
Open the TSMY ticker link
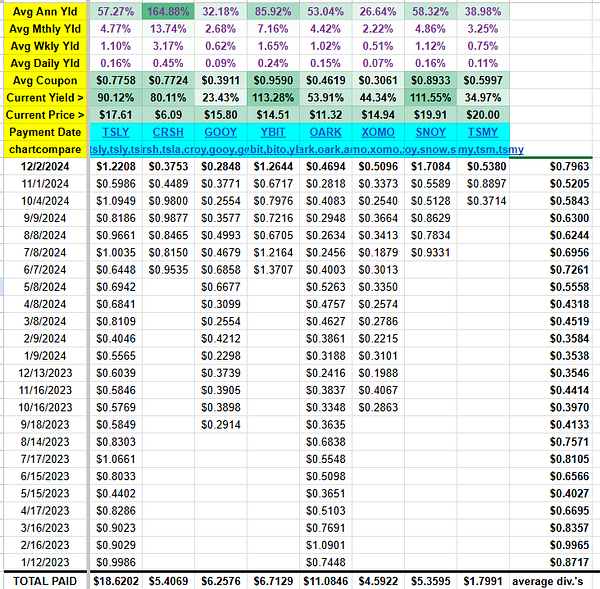click(483, 132)
